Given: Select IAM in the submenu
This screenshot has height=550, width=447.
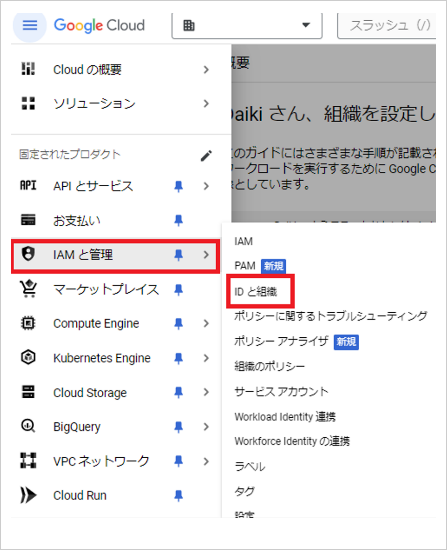Looking at the screenshot, I should 243,241.
